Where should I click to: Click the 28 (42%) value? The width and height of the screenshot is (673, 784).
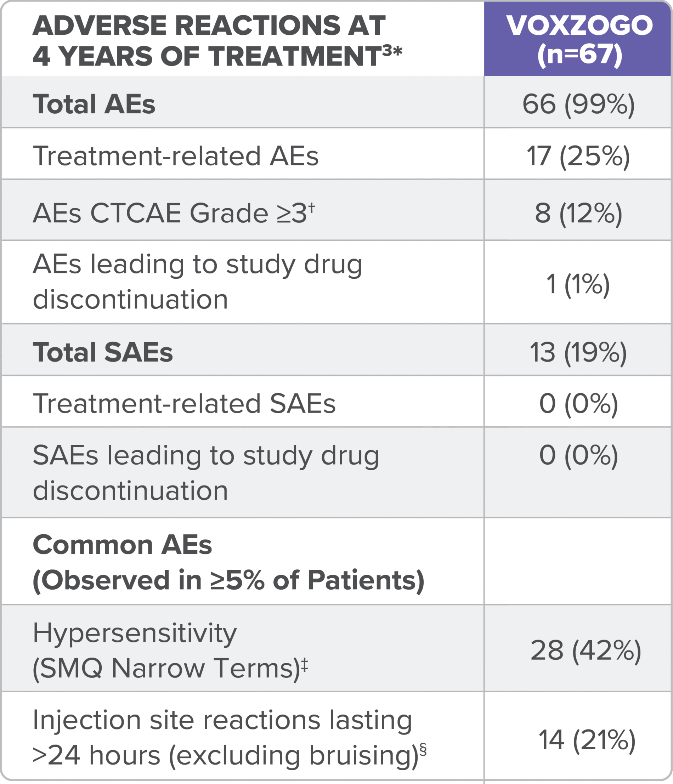point(585,651)
